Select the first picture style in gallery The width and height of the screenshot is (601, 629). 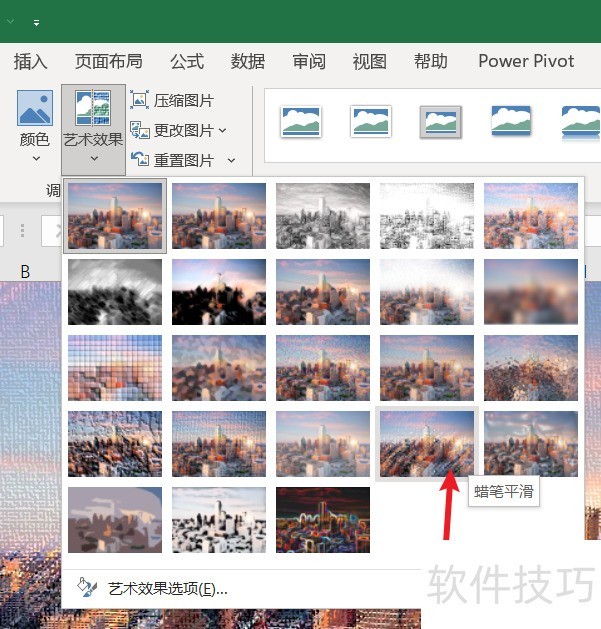point(301,122)
